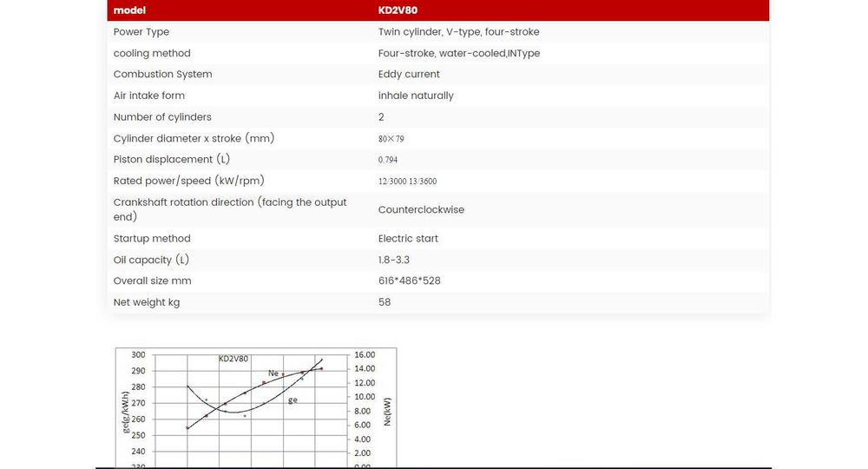Click the '10.00' right axis tick
The width and height of the screenshot is (868, 469).
[x=365, y=397]
